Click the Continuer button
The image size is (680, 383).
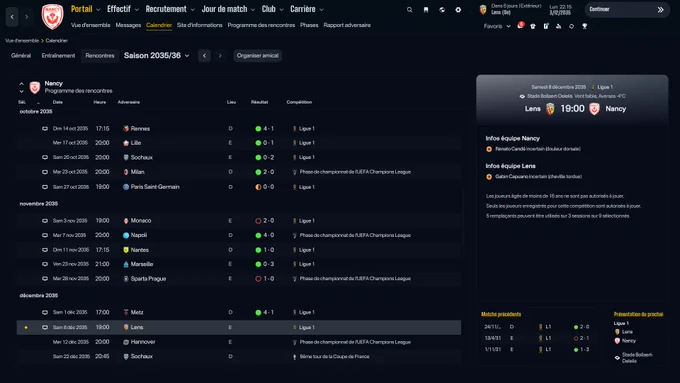pyautogui.click(x=627, y=10)
